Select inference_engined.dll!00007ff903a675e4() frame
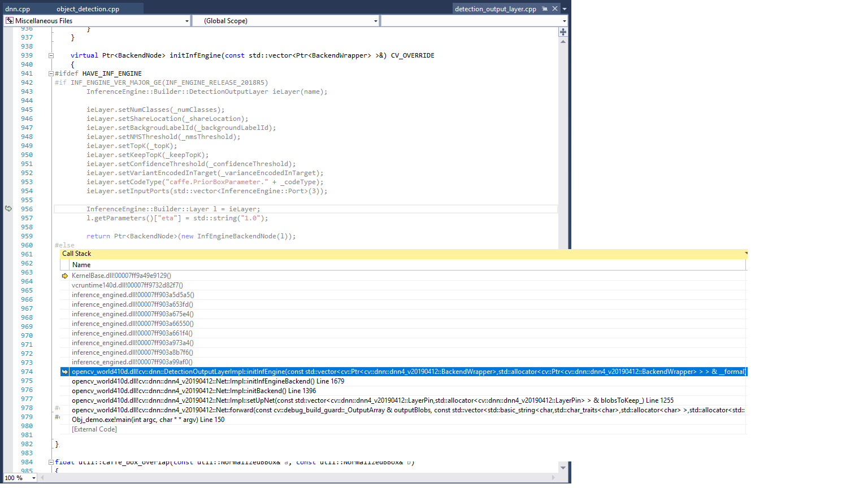The width and height of the screenshot is (868, 488). click(133, 314)
